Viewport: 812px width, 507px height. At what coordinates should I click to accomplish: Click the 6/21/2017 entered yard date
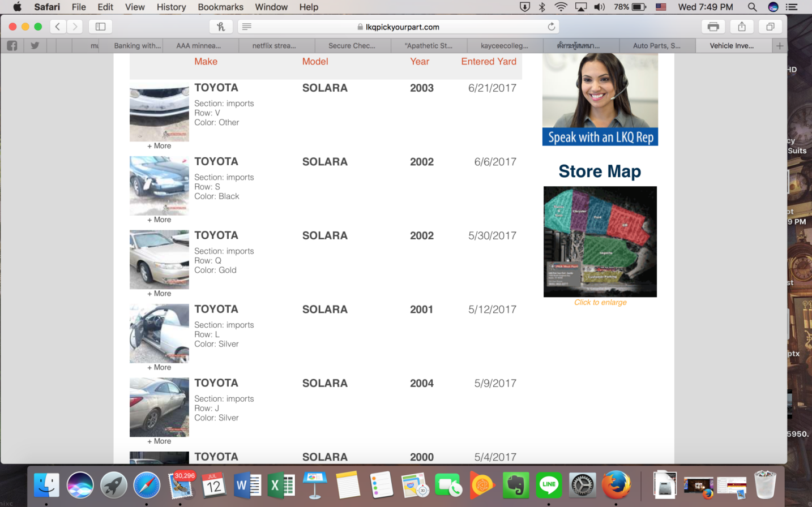(492, 88)
